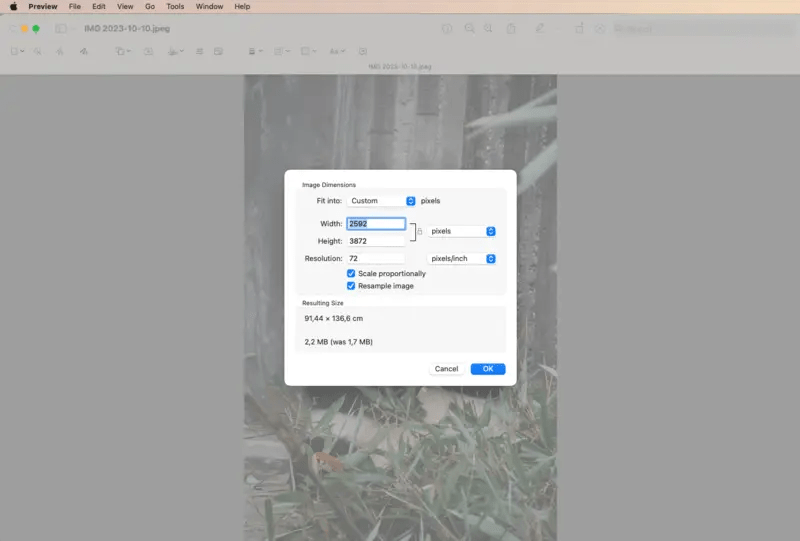Click the image description annotate icon
This screenshot has width=800, height=541.
click(x=363, y=52)
